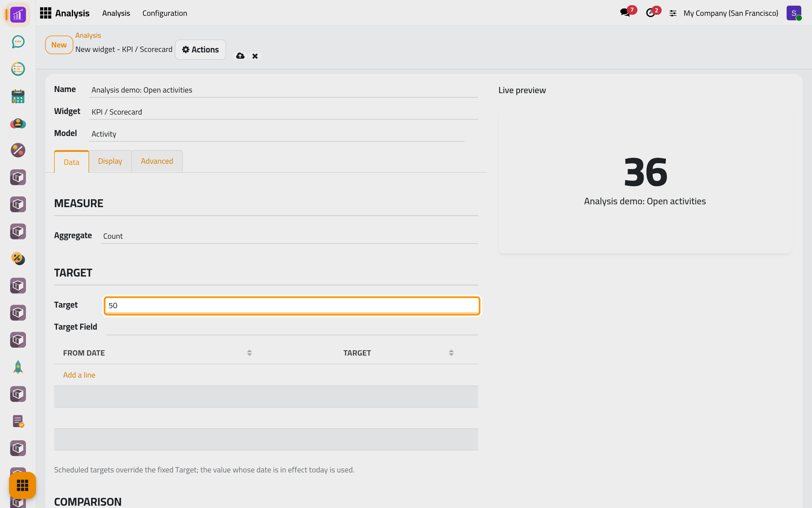
Task: Click the sliders settings icon in top bar
Action: [x=673, y=14]
